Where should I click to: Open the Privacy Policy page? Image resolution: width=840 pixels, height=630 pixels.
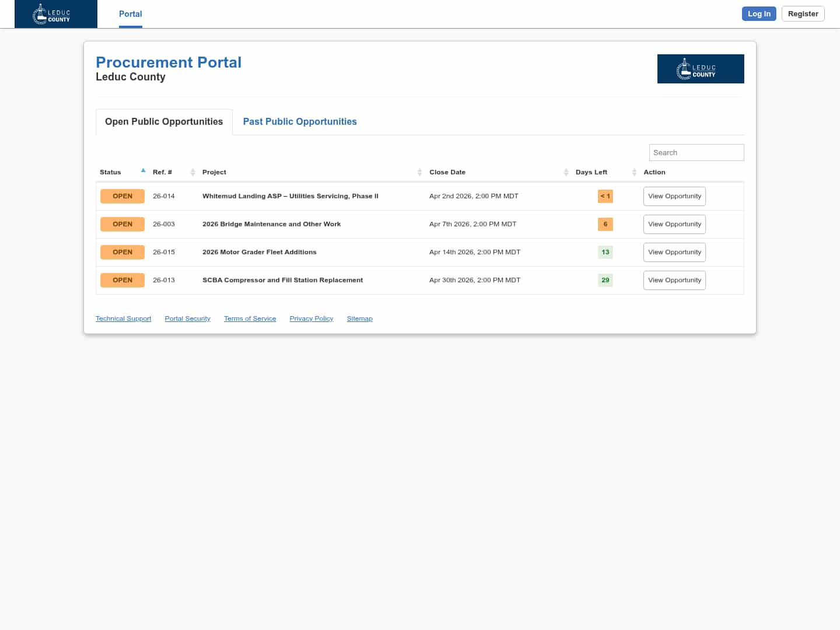tap(311, 318)
